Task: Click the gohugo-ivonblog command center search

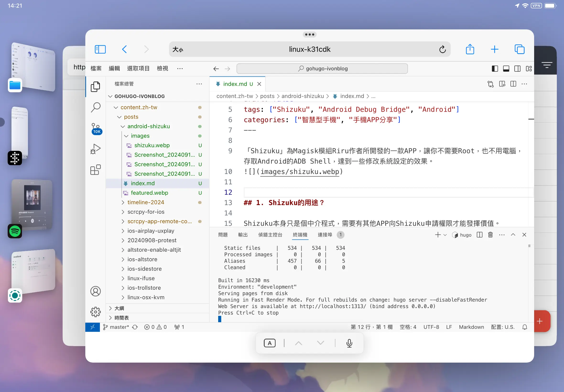Action: (322, 69)
